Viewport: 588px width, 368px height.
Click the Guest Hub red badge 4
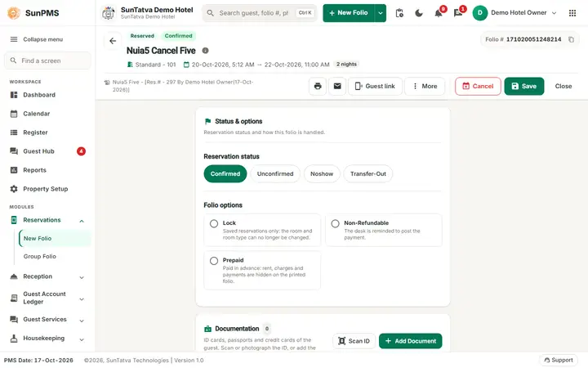coord(81,151)
